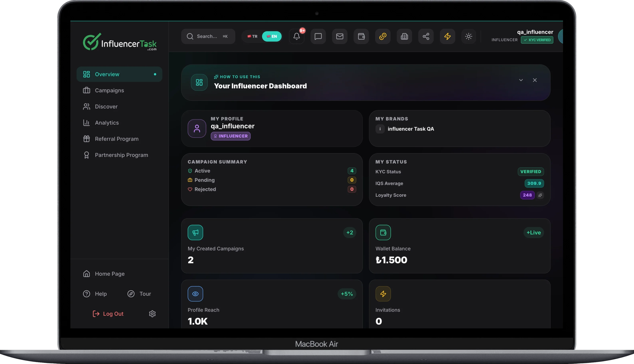
Task: Click the Rejected campaigns count 0
Action: pyautogui.click(x=352, y=189)
